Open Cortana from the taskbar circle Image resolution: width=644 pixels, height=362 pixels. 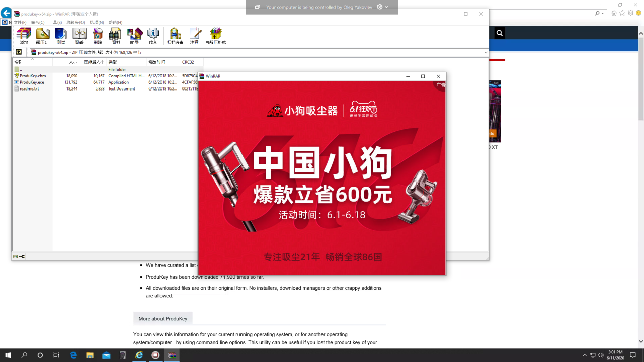point(40,355)
